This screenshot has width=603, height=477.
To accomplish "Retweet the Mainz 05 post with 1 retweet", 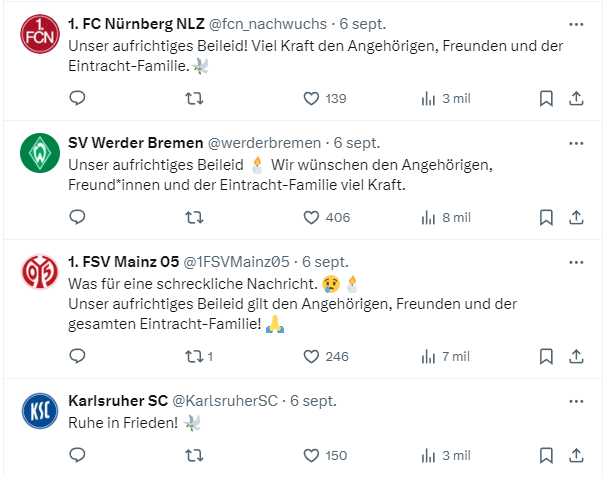I will click(199, 357).
